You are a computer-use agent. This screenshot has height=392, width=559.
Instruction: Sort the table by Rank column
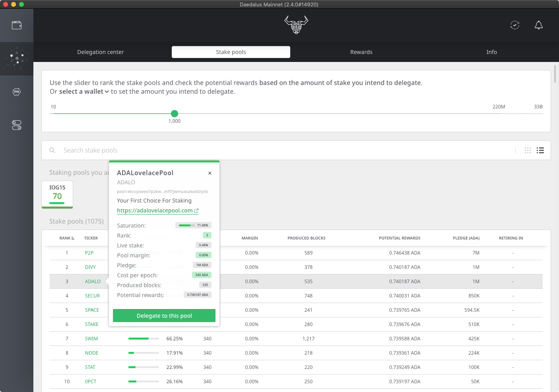(x=66, y=238)
